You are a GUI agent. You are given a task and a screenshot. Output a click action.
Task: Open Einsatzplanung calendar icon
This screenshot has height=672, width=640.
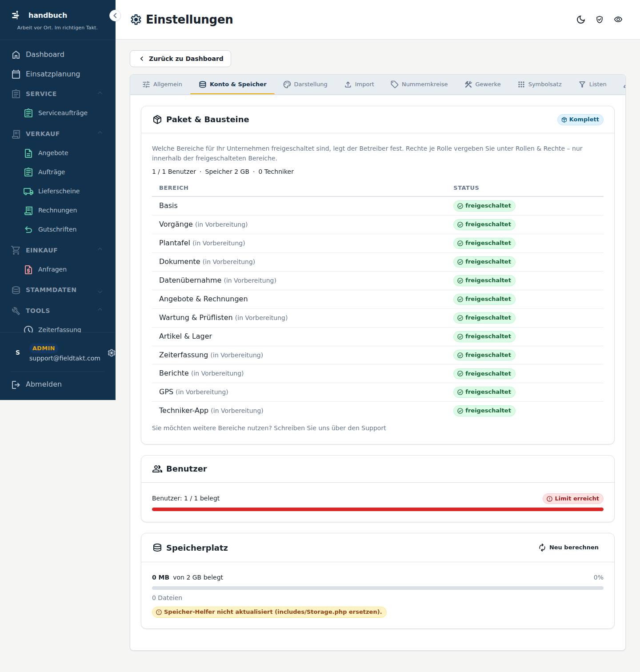coord(16,74)
